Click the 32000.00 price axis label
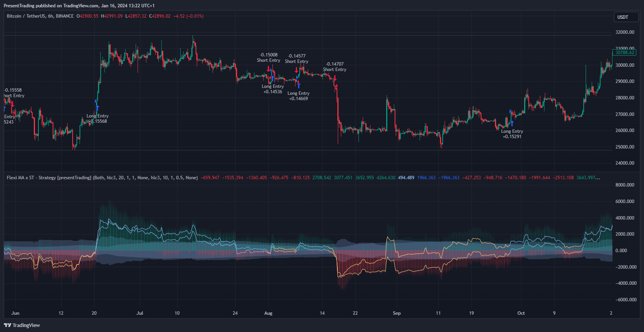The height and width of the screenshot is (332, 644). pyautogui.click(x=625, y=32)
